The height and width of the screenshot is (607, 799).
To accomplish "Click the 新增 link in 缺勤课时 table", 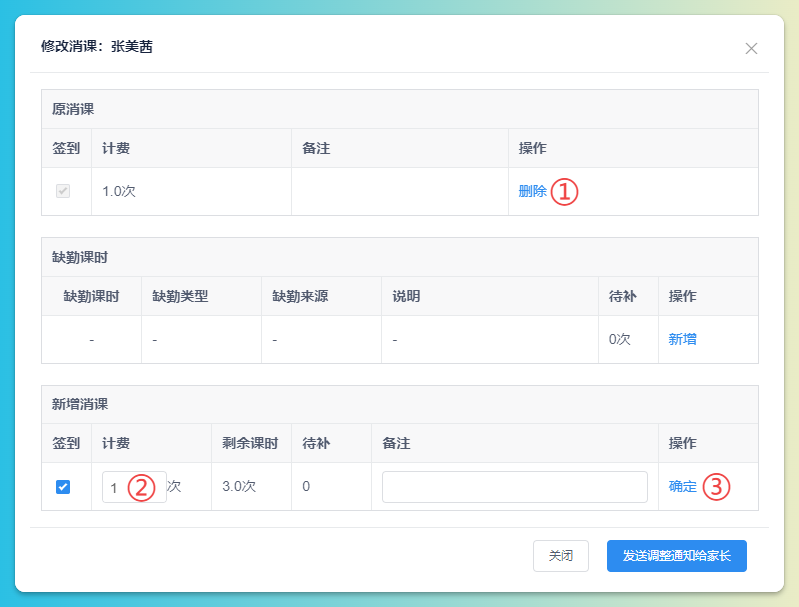I will [682, 339].
